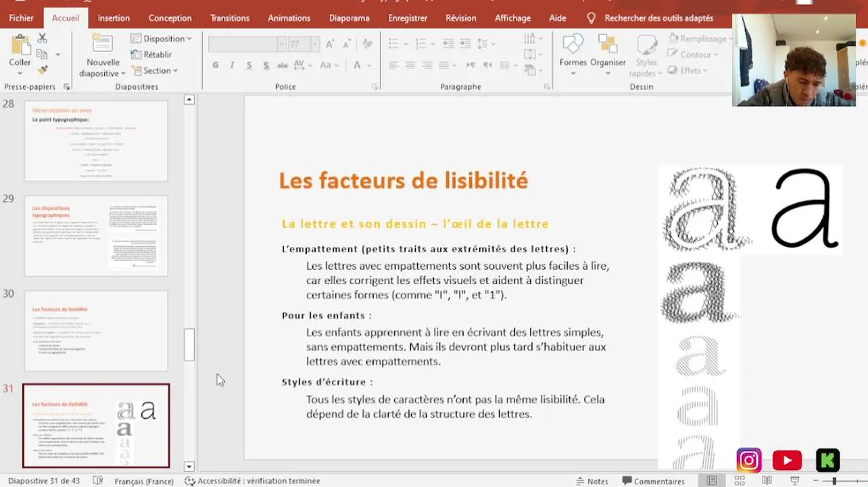Select slide 30 thumbnail

96,331
